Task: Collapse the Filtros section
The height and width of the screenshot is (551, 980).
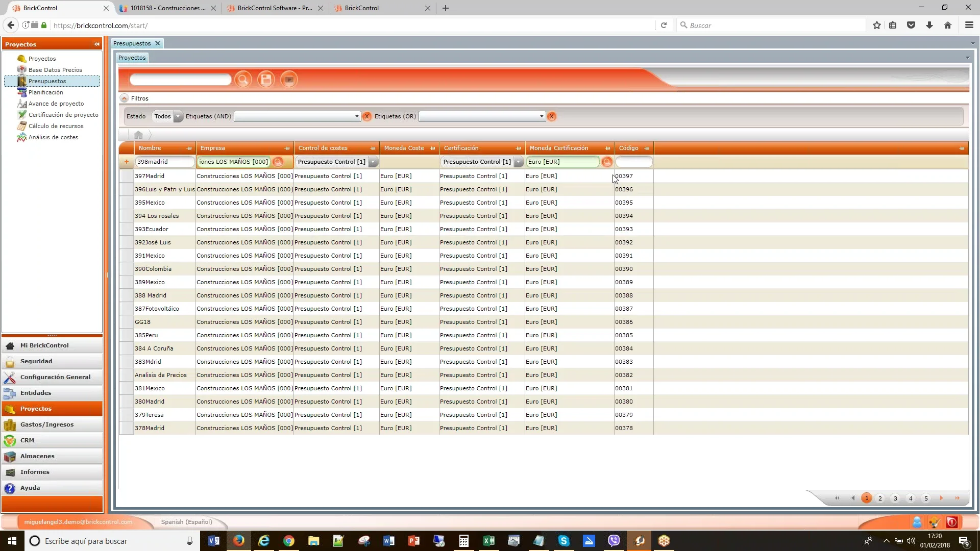Action: click(124, 98)
